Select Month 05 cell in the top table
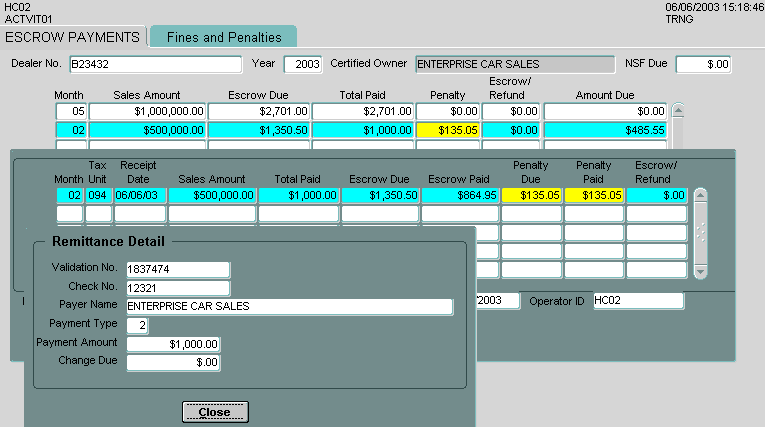765x427 pixels. pos(71,111)
